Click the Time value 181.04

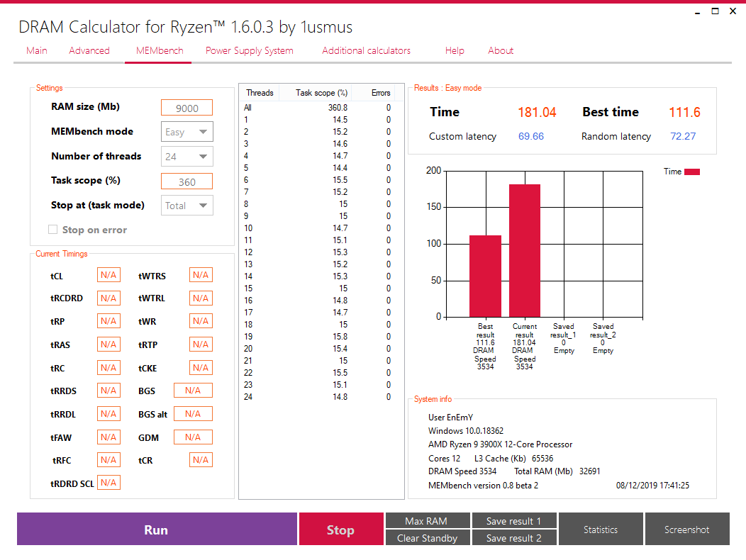(537, 112)
